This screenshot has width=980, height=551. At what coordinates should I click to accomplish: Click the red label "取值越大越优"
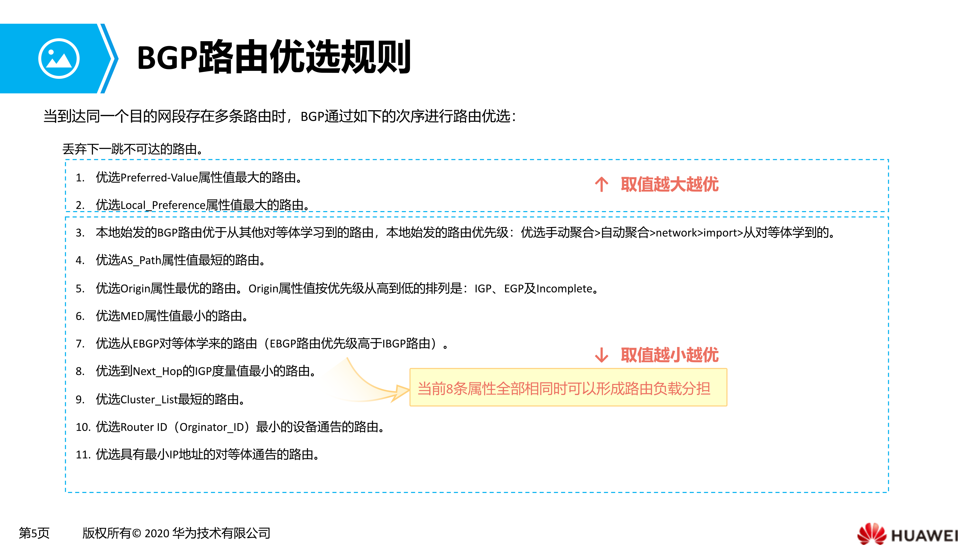pyautogui.click(x=669, y=184)
